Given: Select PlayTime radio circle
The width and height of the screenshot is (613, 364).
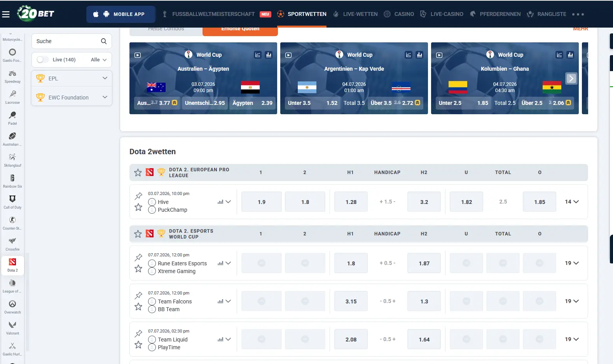Looking at the screenshot, I should click(x=152, y=347).
